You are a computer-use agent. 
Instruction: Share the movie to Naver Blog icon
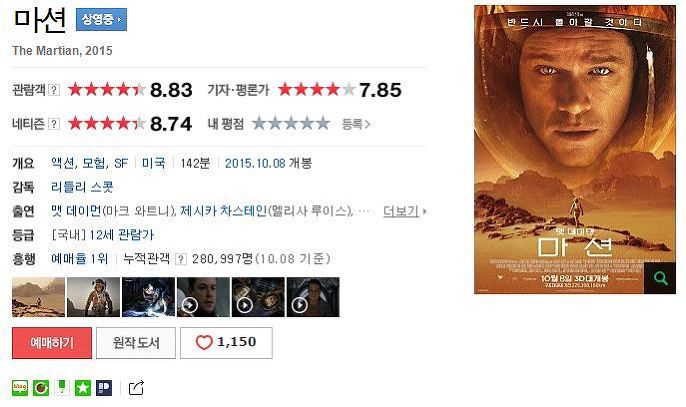(x=20, y=388)
